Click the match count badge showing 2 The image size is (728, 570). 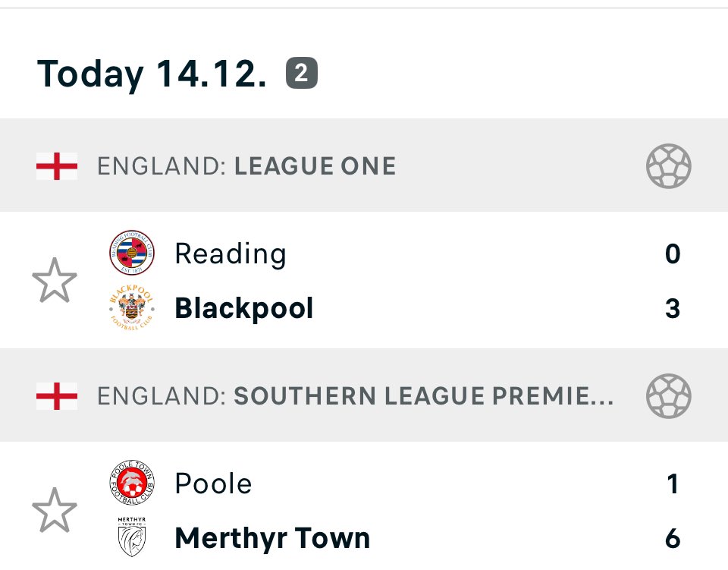pyautogui.click(x=301, y=73)
